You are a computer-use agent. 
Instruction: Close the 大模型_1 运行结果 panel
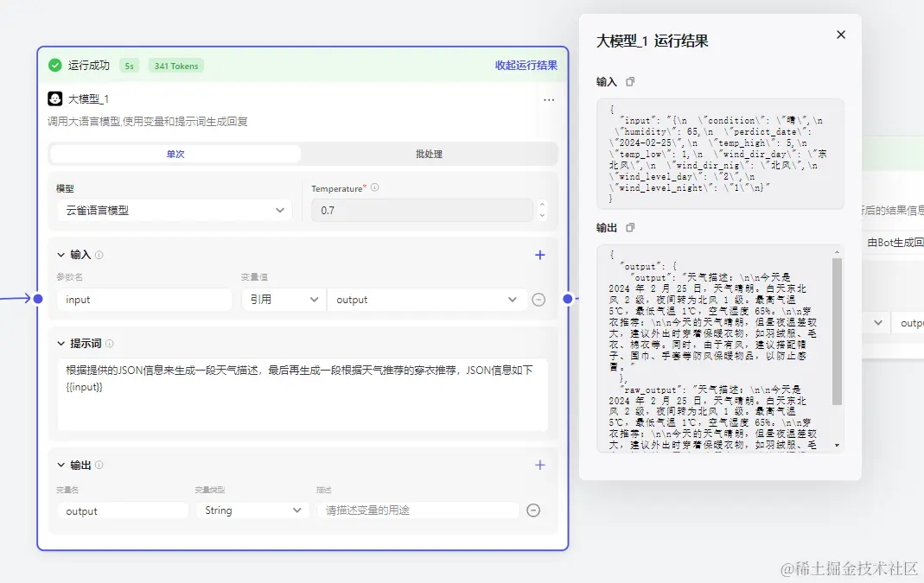(x=841, y=35)
